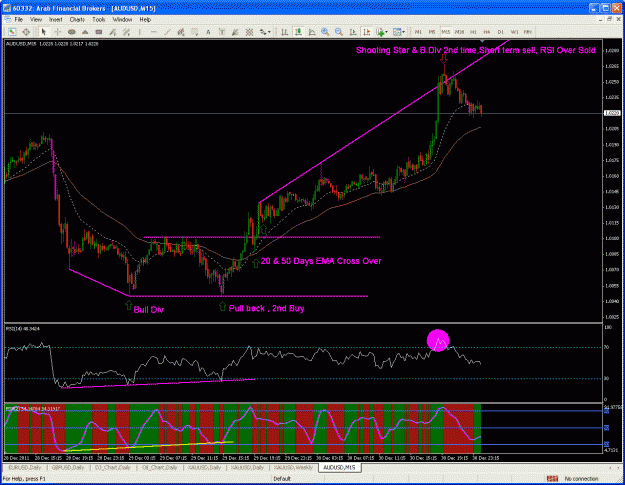Open the File menu
The height and width of the screenshot is (485, 625).
19,19
